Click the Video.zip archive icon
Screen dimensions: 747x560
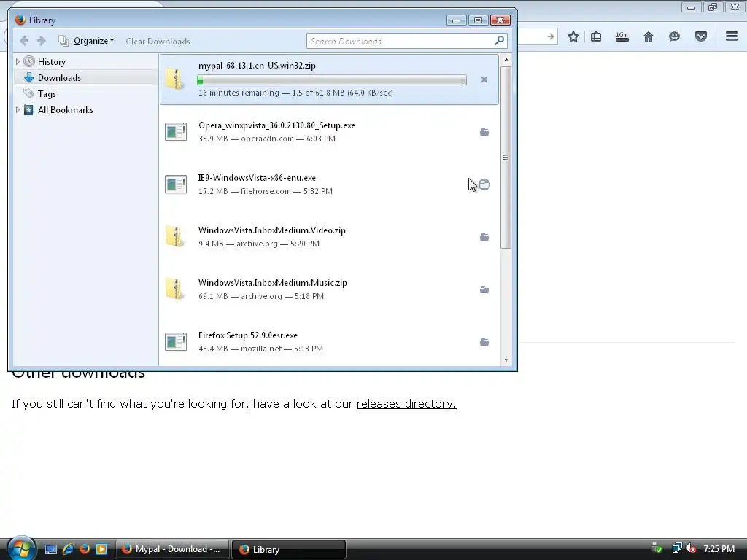point(175,236)
